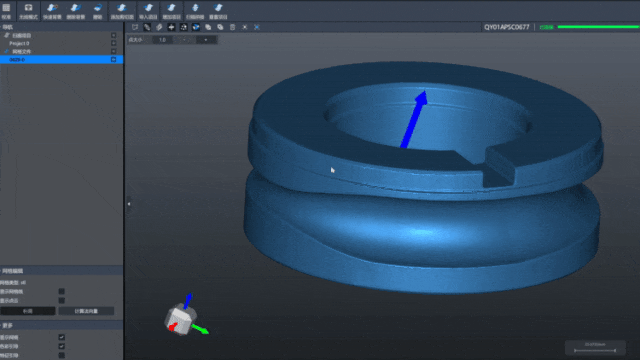Click the 补洞 hole filling button
This screenshot has width=640, height=360.
[28, 311]
